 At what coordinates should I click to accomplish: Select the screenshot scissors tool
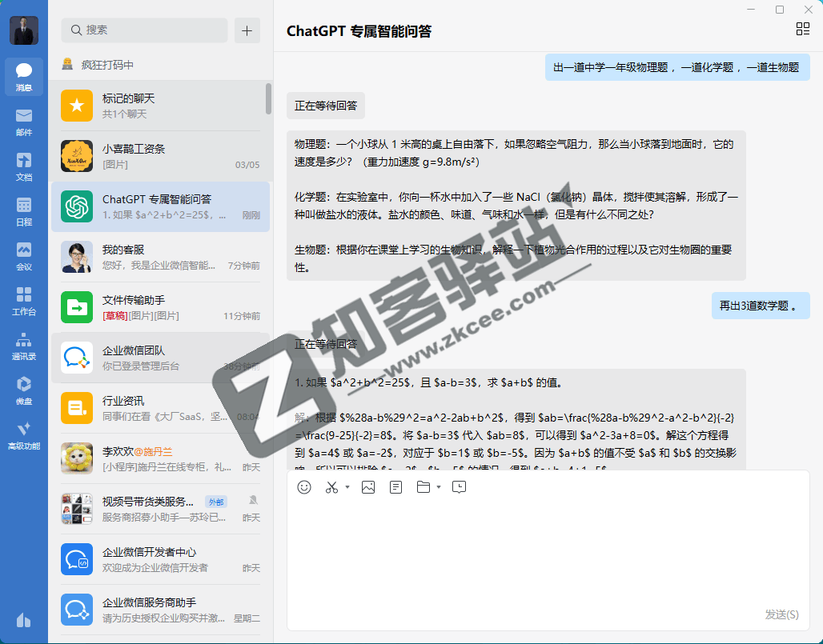[332, 487]
